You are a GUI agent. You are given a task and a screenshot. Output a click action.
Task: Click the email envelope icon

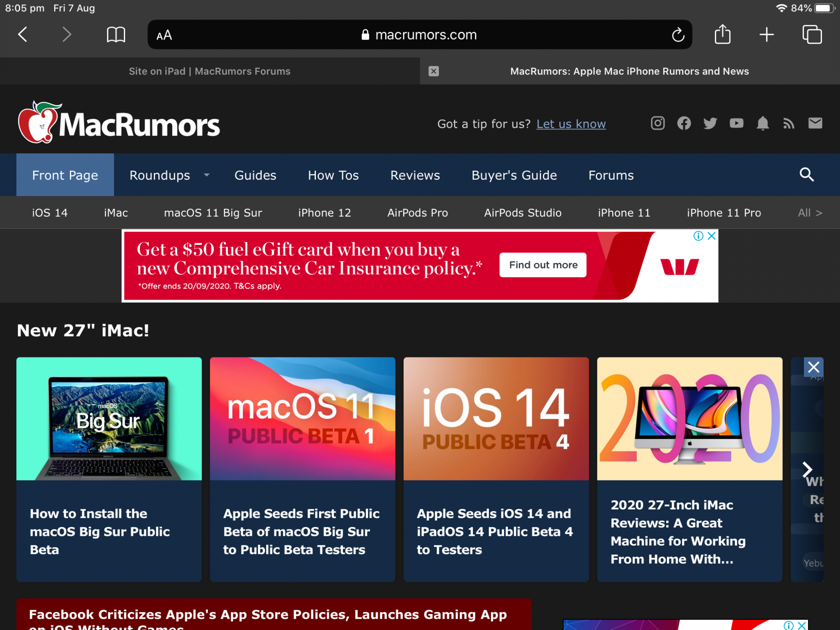point(815,123)
